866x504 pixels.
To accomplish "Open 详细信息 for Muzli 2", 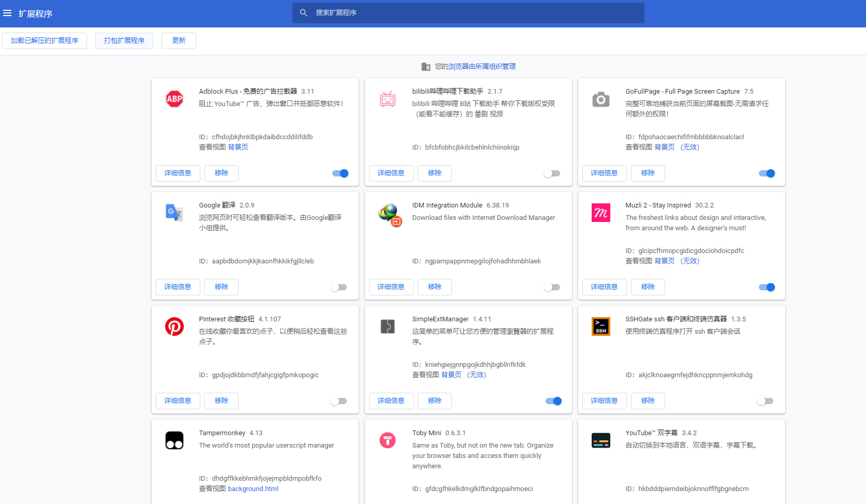I will point(605,287).
